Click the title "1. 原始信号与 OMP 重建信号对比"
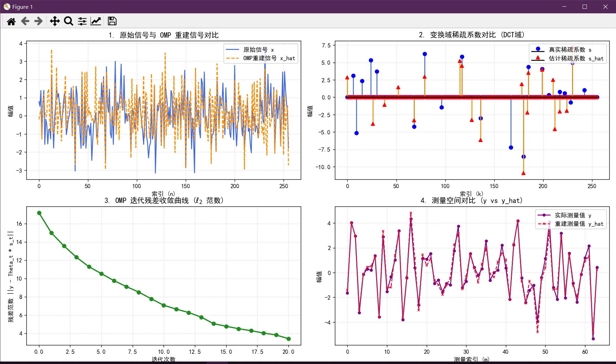Image resolution: width=616 pixels, height=364 pixels. point(164,35)
